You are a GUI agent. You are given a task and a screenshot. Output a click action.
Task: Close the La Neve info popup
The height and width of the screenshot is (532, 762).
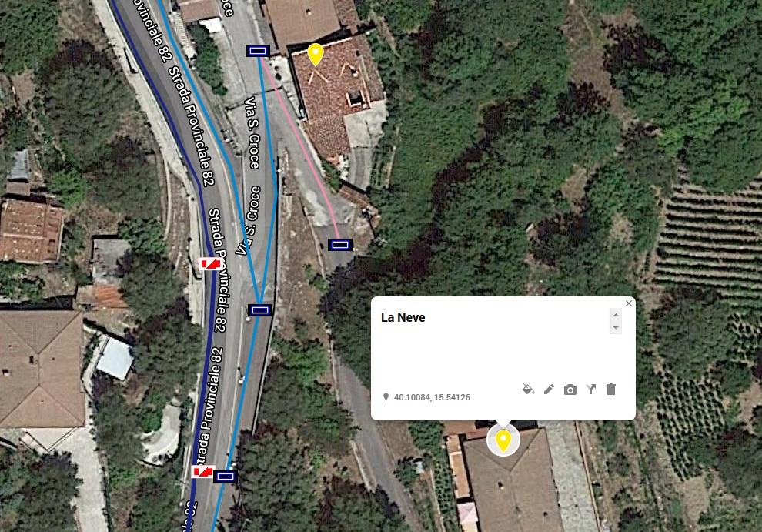coord(628,303)
